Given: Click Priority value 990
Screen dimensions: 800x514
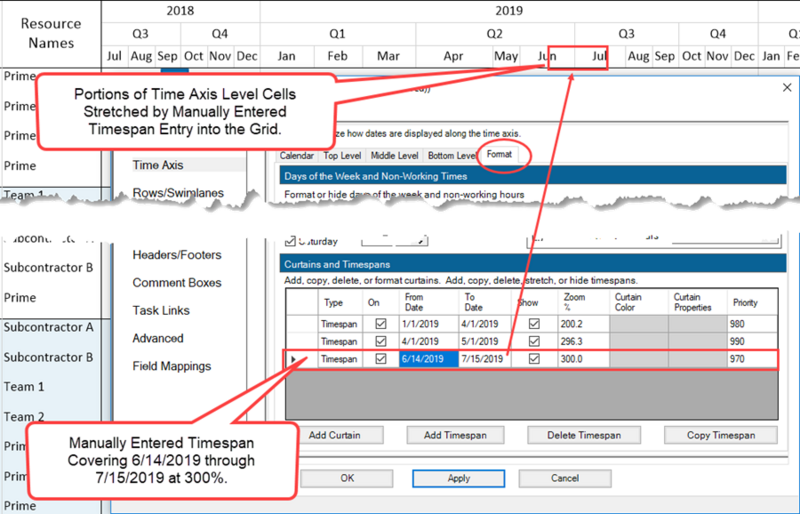Looking at the screenshot, I should tap(752, 341).
